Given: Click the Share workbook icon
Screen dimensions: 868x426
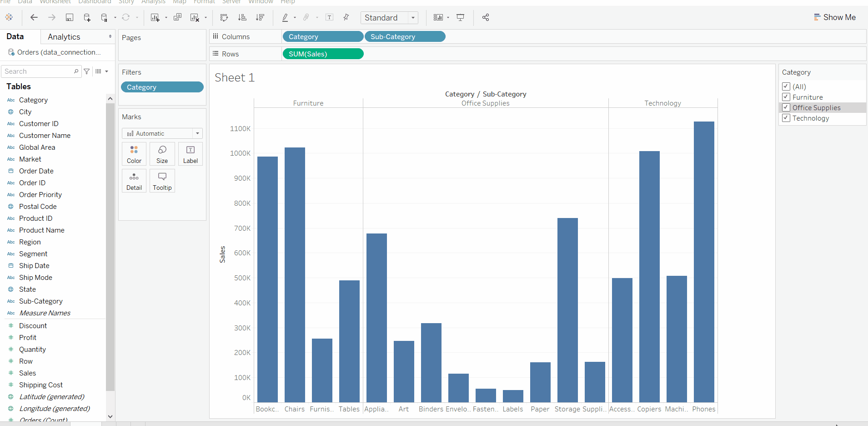Looking at the screenshot, I should tap(486, 17).
